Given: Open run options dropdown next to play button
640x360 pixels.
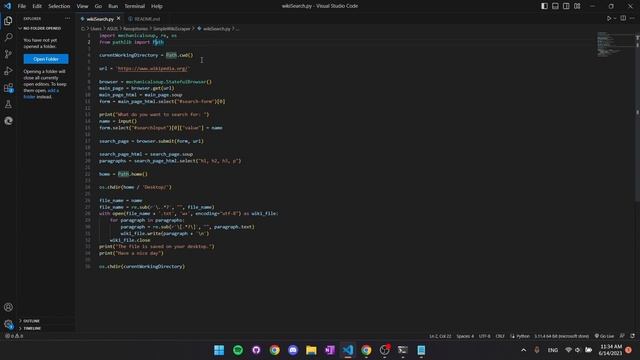Looking at the screenshot, I should pos(615,18).
